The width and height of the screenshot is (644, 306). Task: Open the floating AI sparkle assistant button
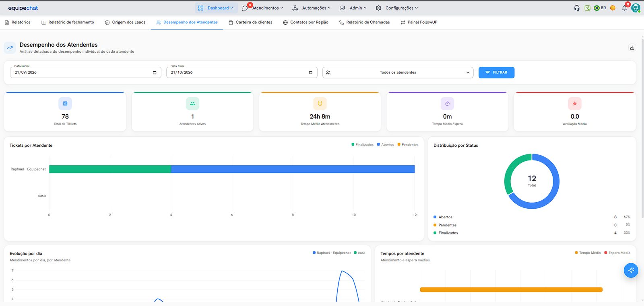(631, 270)
